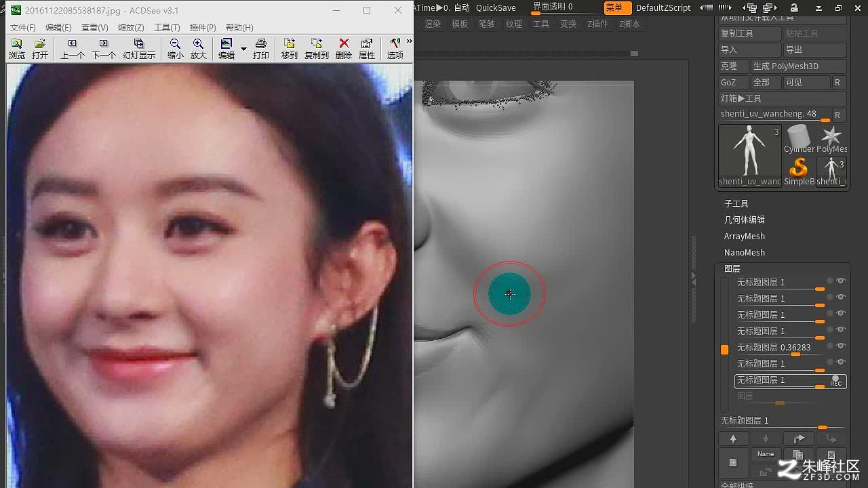Click the Zoom in (放大) magnifier icon
Image resolution: width=868 pixels, height=488 pixels.
pos(198,49)
